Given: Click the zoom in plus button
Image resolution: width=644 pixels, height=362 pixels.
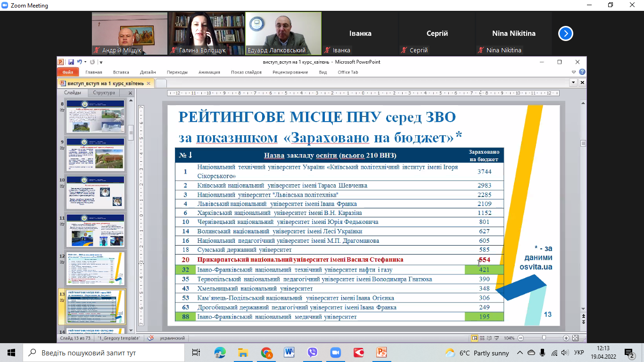Looking at the screenshot, I should (x=566, y=338).
